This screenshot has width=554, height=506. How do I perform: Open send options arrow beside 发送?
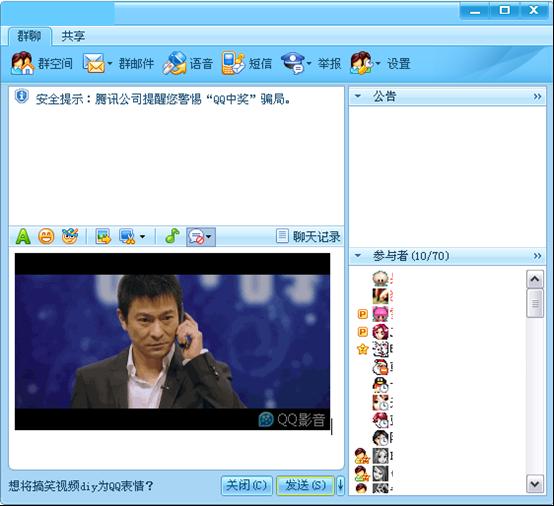tap(340, 485)
